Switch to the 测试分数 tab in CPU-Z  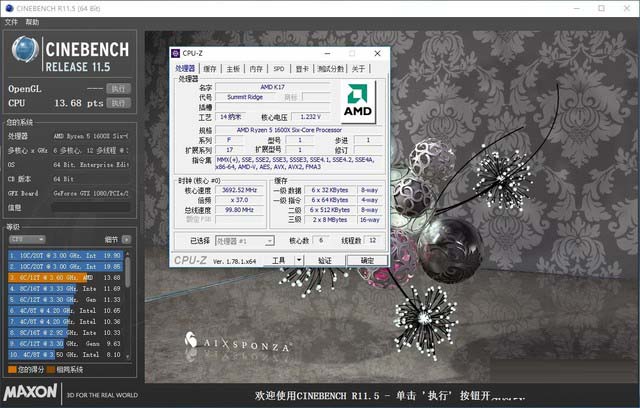point(331,69)
